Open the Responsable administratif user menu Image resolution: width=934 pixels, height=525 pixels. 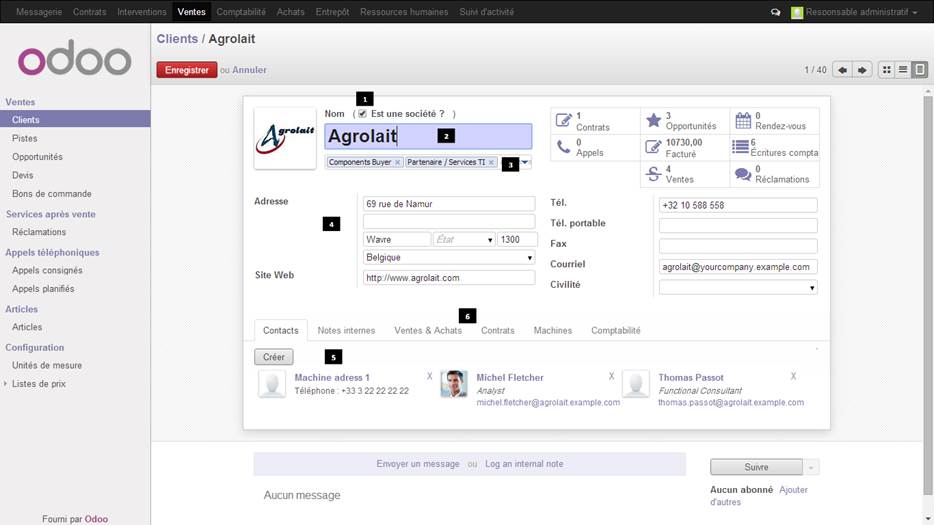click(x=854, y=12)
